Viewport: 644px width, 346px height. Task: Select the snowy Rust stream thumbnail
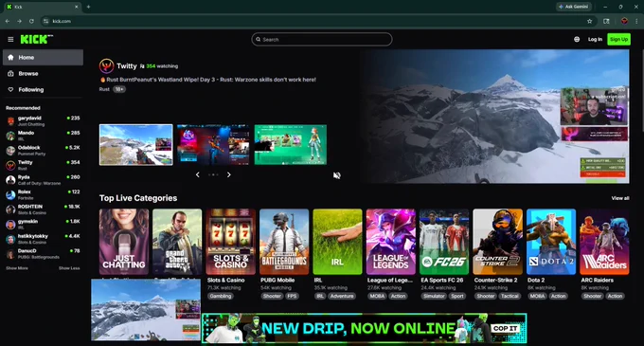tap(136, 145)
